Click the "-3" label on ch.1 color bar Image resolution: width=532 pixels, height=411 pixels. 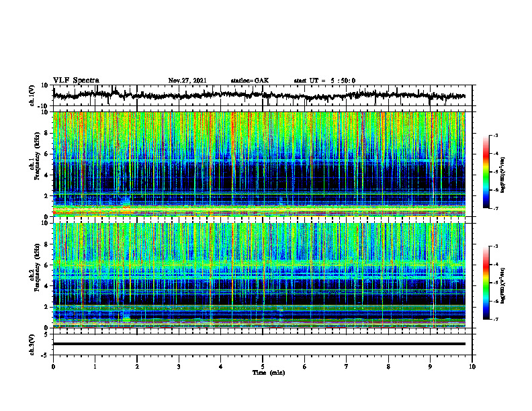[496, 136]
